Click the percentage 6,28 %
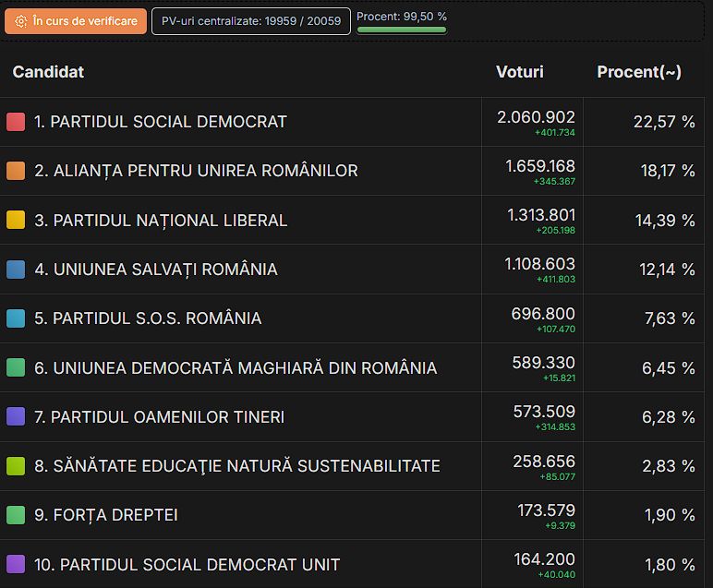Viewport: 713px width, 588px height. [669, 416]
